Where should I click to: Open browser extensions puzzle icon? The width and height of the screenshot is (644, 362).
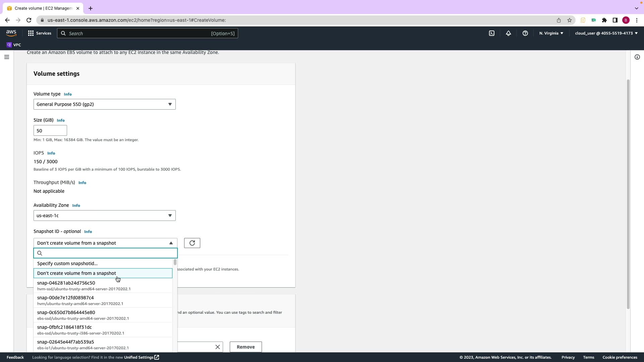point(604,20)
